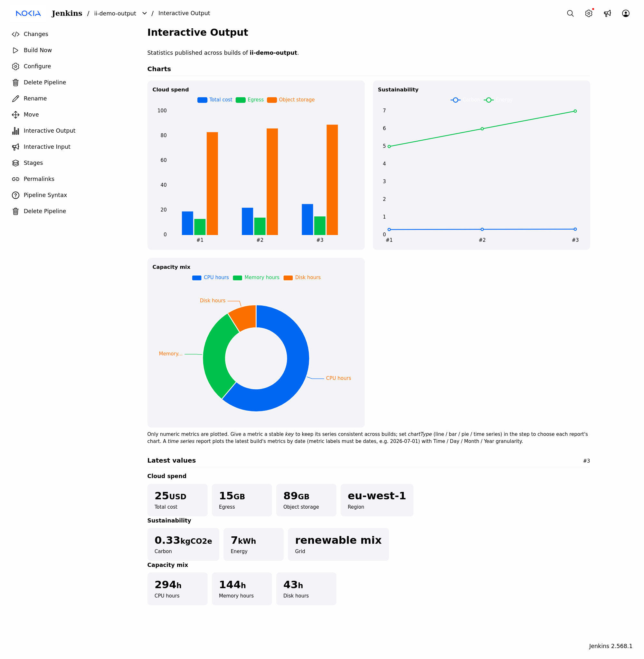Click the Pipeline Syntax question-mark icon
The height and width of the screenshot is (659, 644).
tap(15, 195)
